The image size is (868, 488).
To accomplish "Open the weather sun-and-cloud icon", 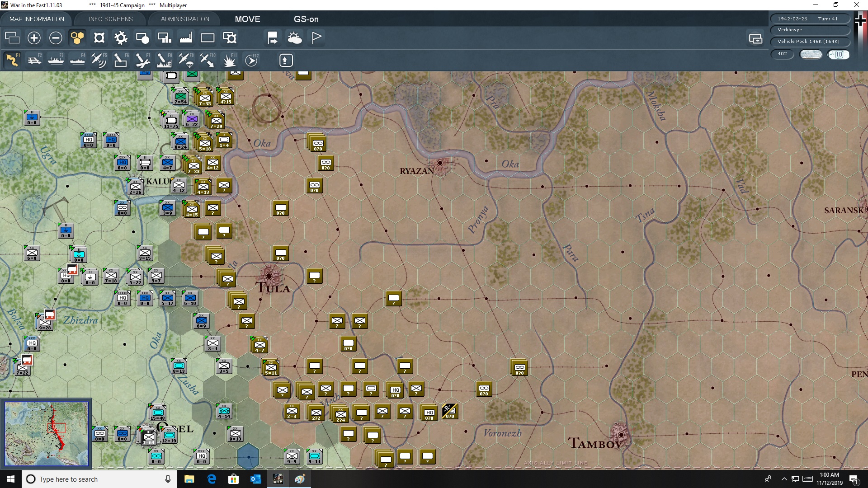I will pyautogui.click(x=295, y=38).
